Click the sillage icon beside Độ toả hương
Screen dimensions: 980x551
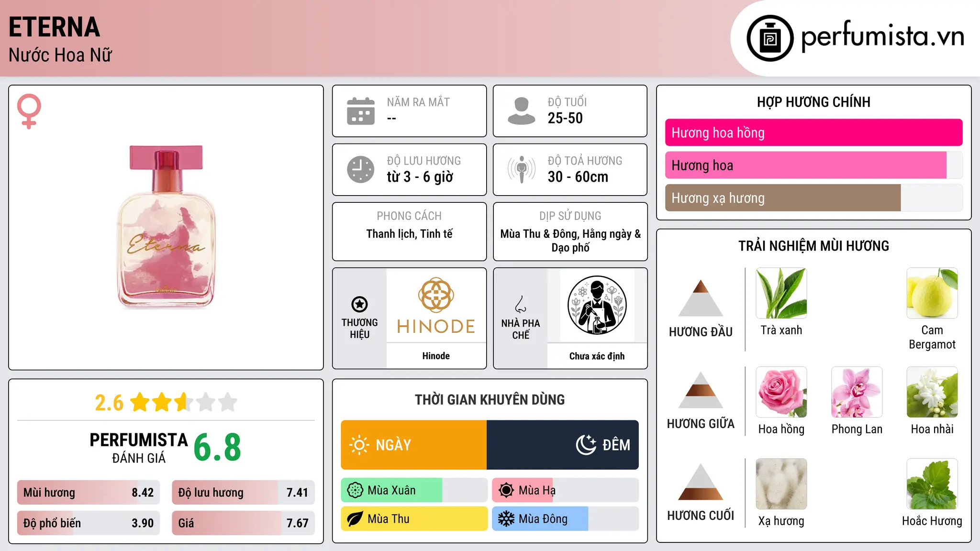522,169
